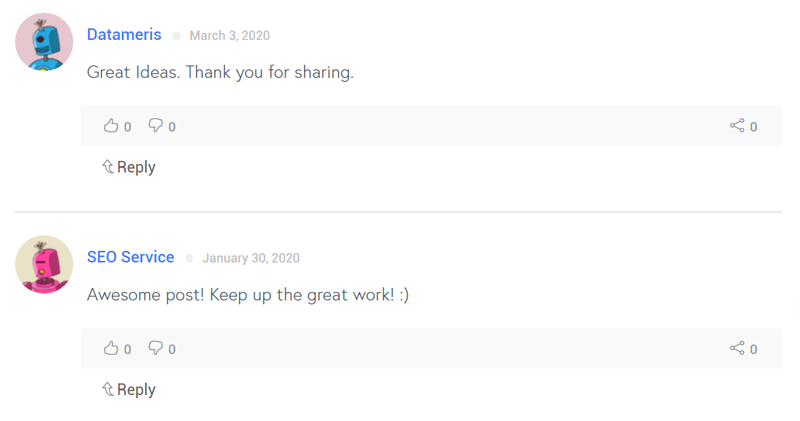Open the Datameris author link
Screen dimensions: 800x421
pyautogui.click(x=124, y=34)
